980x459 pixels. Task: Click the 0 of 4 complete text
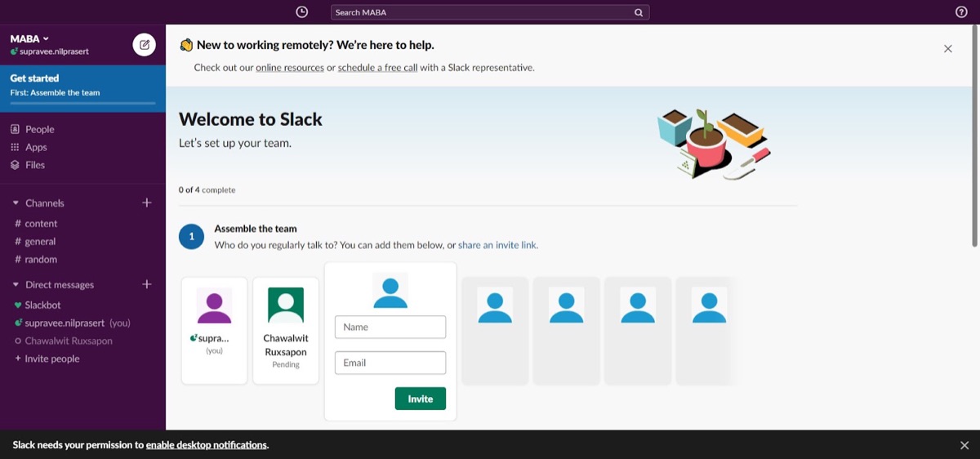207,190
